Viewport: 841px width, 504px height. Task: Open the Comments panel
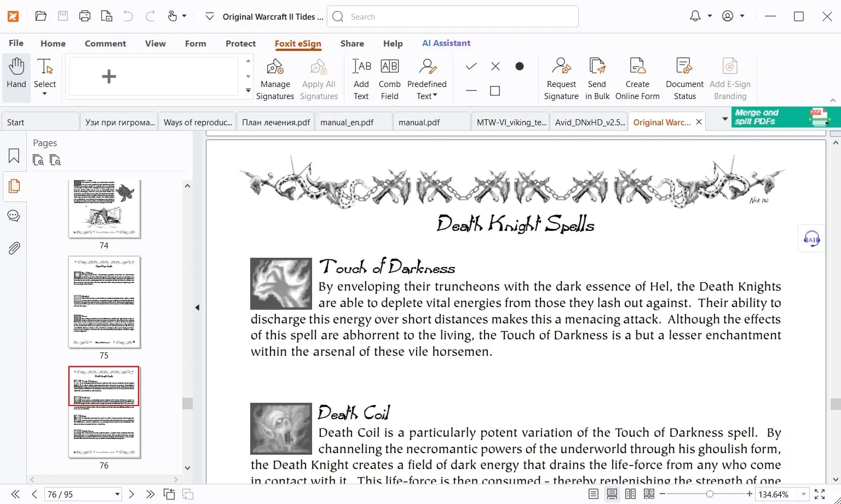pyautogui.click(x=14, y=216)
